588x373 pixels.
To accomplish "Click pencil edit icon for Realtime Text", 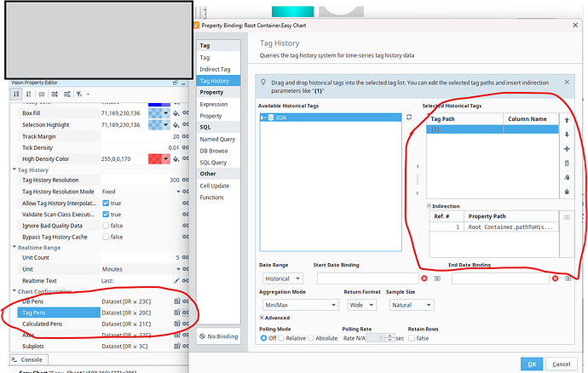I will point(176,280).
